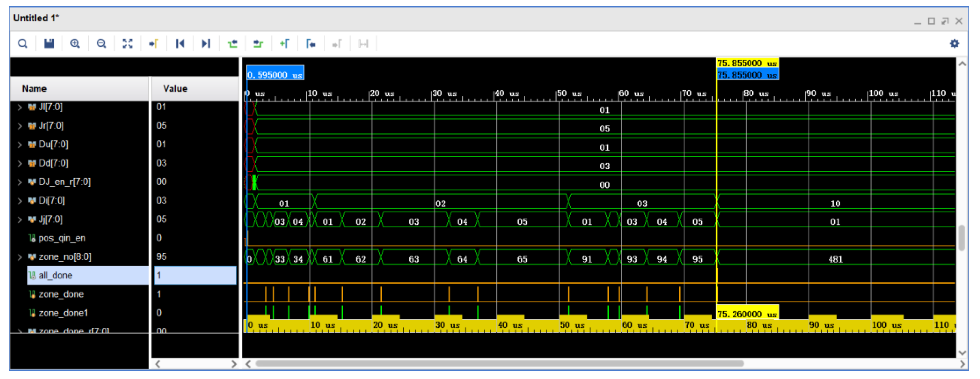Click the Name column header
The image size is (980, 379).
click(34, 89)
